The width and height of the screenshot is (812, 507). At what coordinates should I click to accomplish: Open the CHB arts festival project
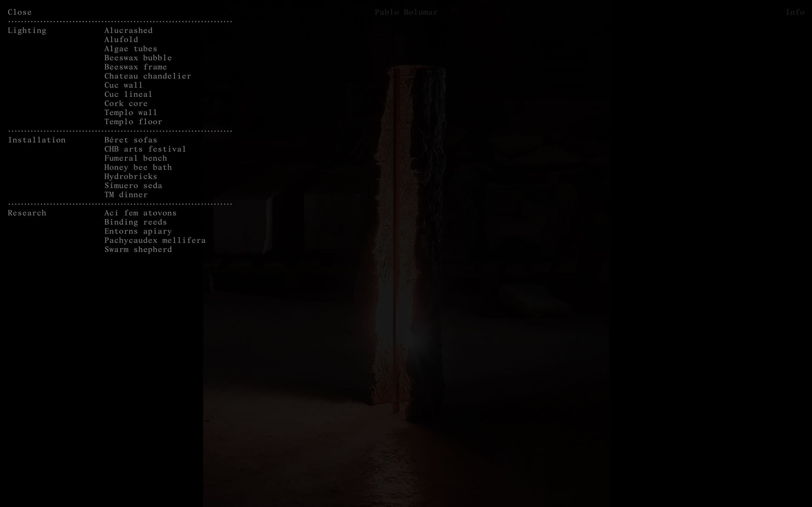click(x=145, y=149)
